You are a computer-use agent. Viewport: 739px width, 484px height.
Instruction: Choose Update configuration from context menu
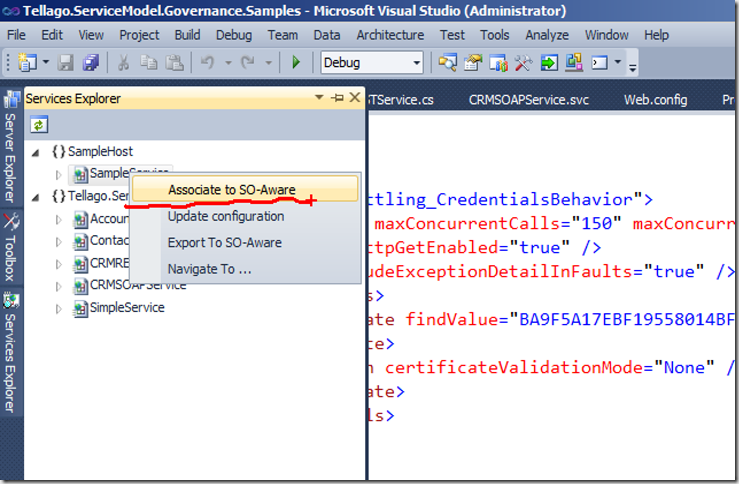click(x=244, y=216)
